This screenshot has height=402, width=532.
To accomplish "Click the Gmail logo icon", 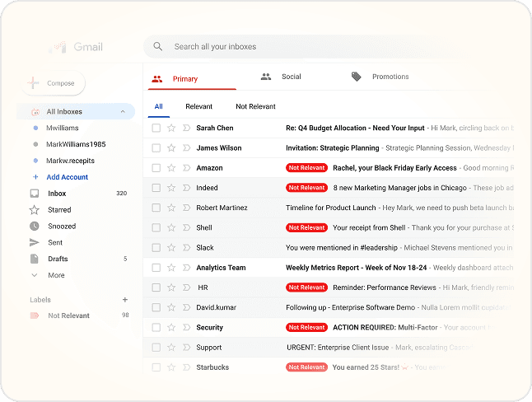I will (x=58, y=47).
